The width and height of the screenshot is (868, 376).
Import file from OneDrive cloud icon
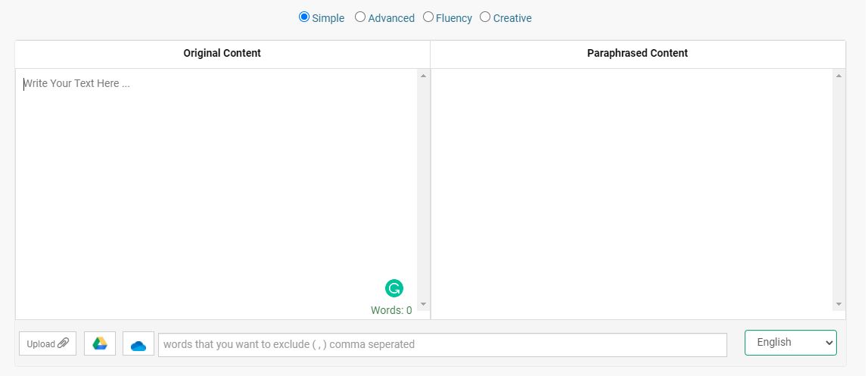coord(138,343)
